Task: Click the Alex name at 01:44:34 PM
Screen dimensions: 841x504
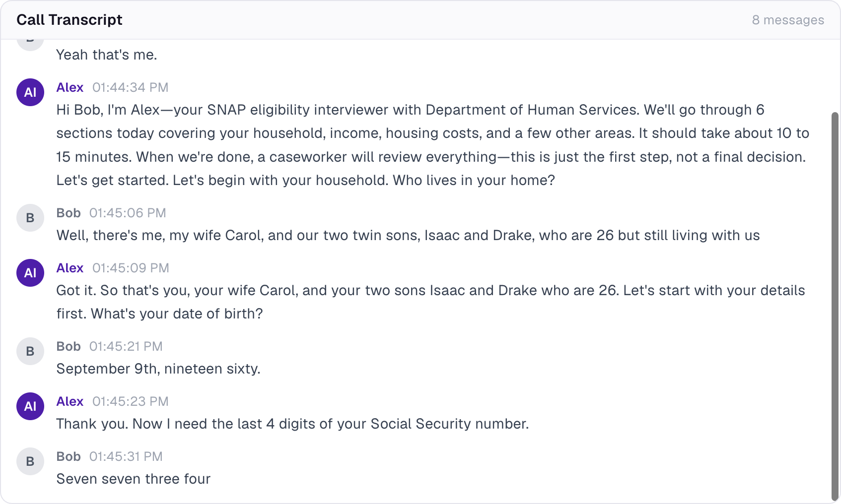Action: [70, 87]
